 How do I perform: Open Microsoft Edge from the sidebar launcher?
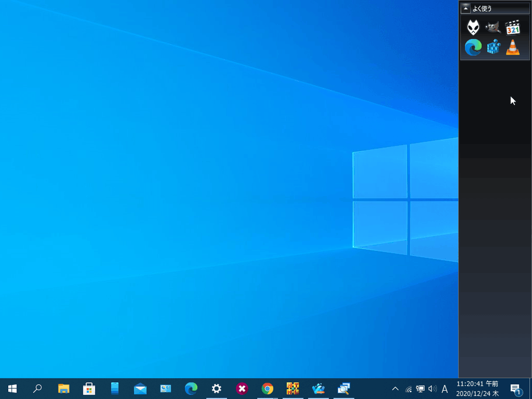473,47
